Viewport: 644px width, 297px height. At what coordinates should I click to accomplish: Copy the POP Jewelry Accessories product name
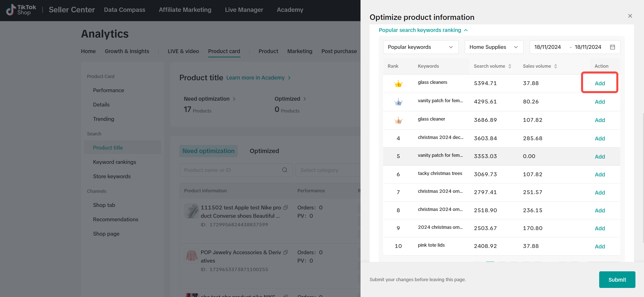[286, 252]
